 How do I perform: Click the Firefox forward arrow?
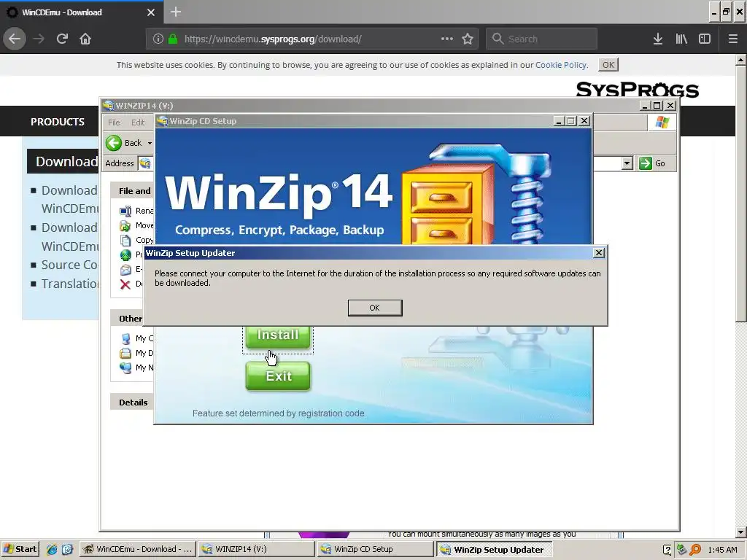click(x=39, y=39)
